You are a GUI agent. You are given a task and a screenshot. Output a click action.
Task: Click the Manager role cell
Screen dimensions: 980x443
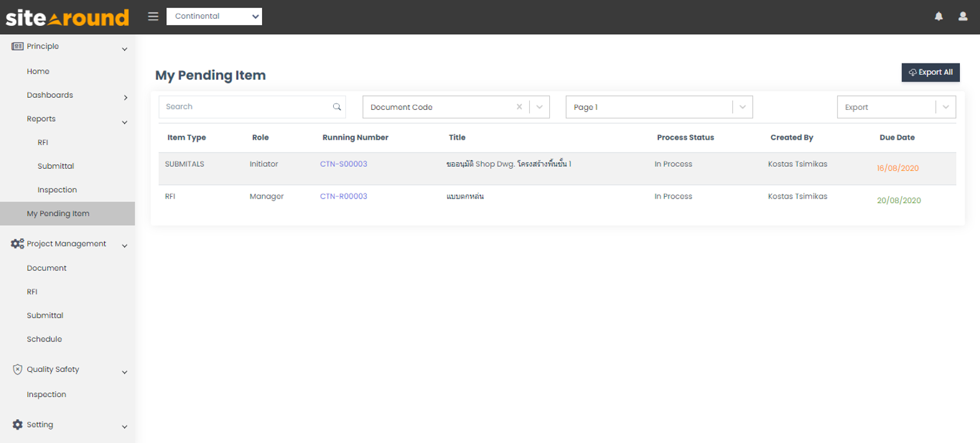(267, 197)
